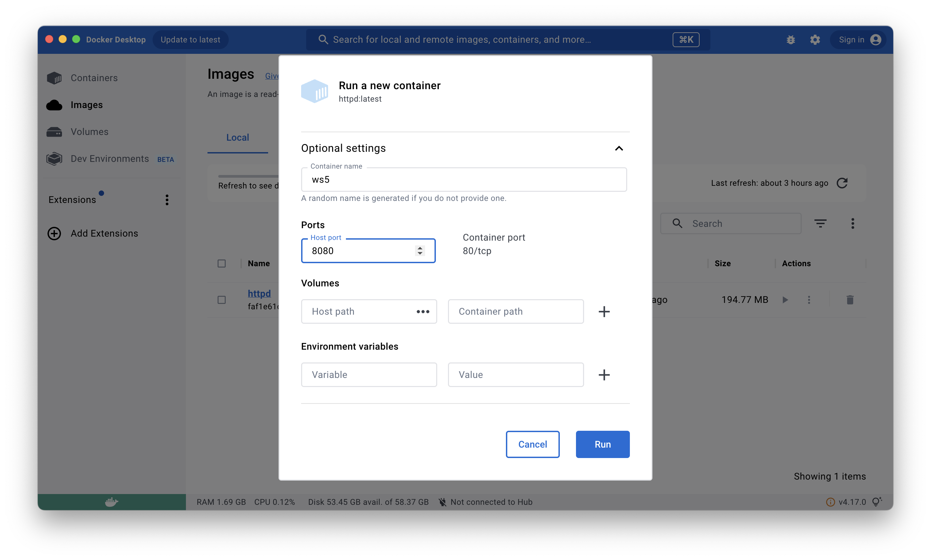Browse host path via three-dots icon
This screenshot has height=560, width=931.
point(423,311)
